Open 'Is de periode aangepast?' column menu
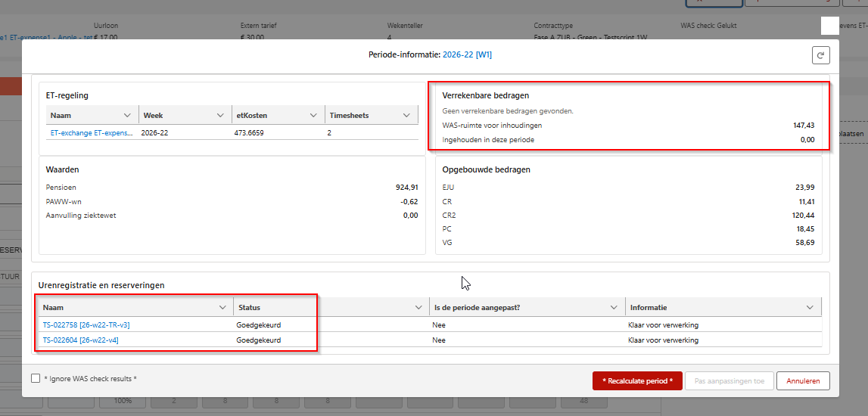Screen dimensions: 868x416 [x=614, y=307]
